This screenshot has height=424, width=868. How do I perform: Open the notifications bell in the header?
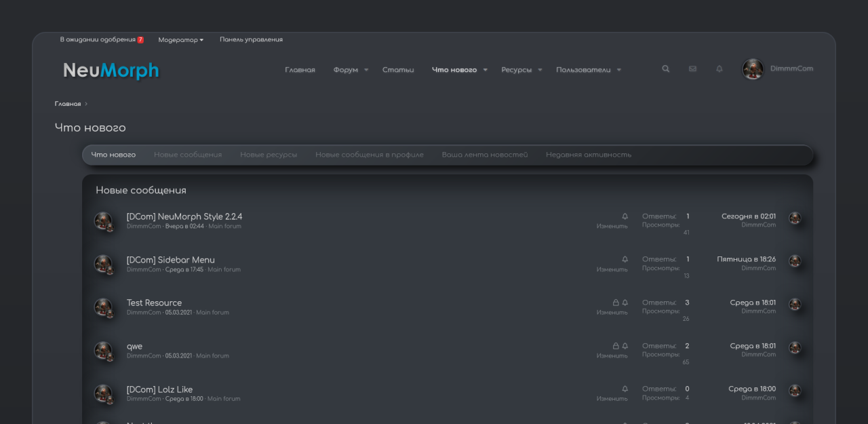coord(719,69)
